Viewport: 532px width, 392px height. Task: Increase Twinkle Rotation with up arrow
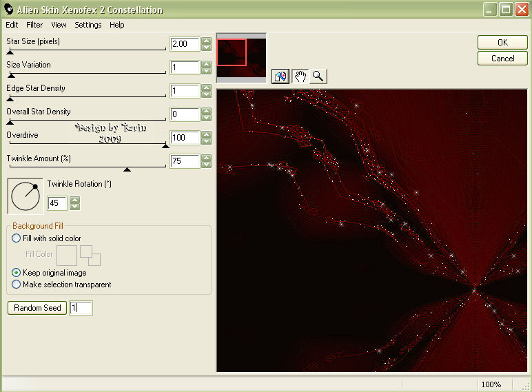coord(75,200)
